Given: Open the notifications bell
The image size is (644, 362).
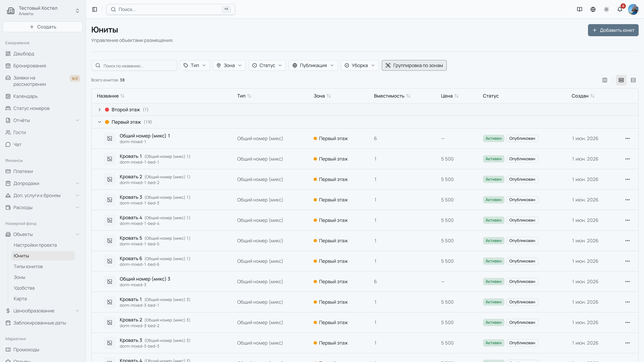Looking at the screenshot, I should pyautogui.click(x=620, y=9).
